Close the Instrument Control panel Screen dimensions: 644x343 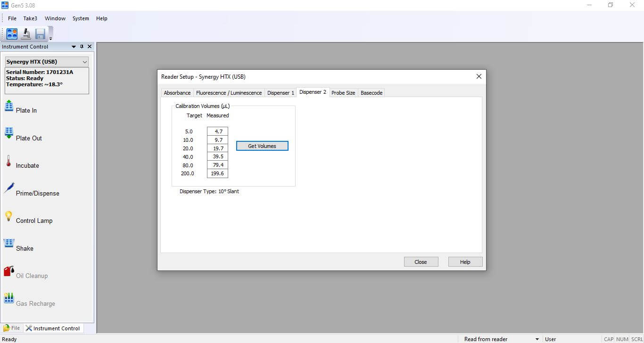90,47
